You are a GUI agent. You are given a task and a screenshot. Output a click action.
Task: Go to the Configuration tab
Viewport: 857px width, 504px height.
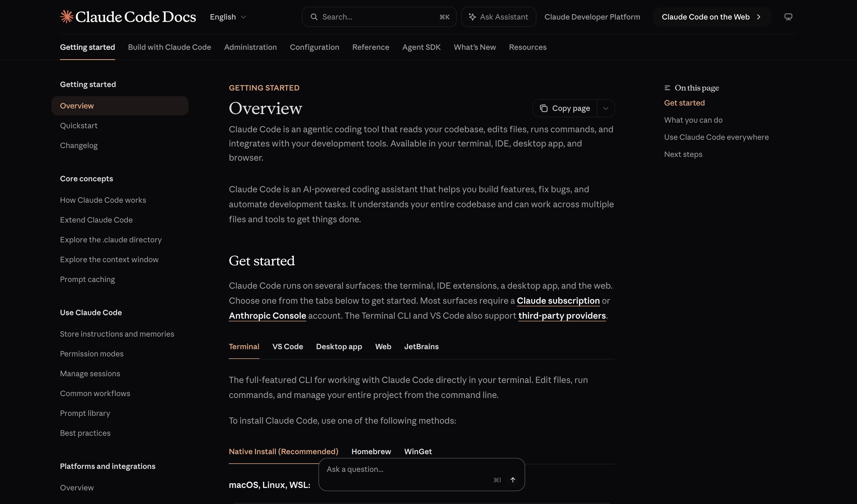[314, 47]
